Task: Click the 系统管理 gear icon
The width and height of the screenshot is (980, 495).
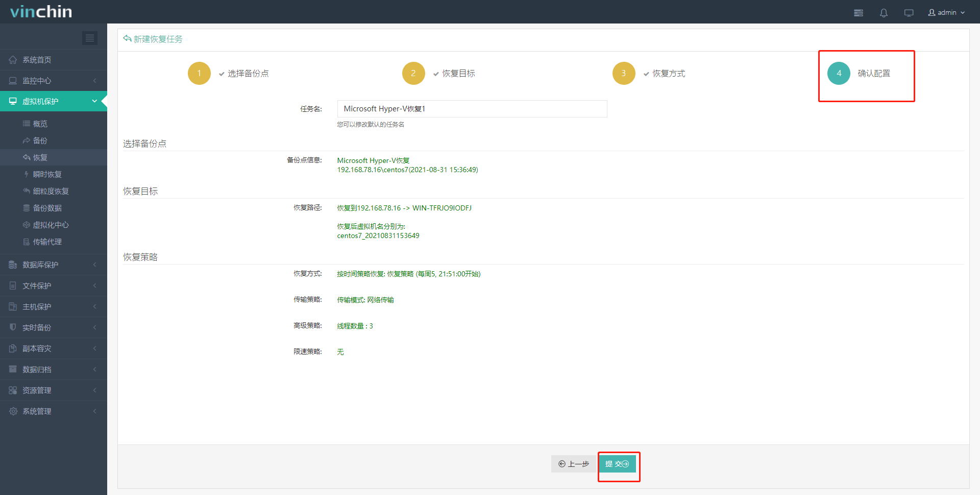Action: click(x=13, y=411)
